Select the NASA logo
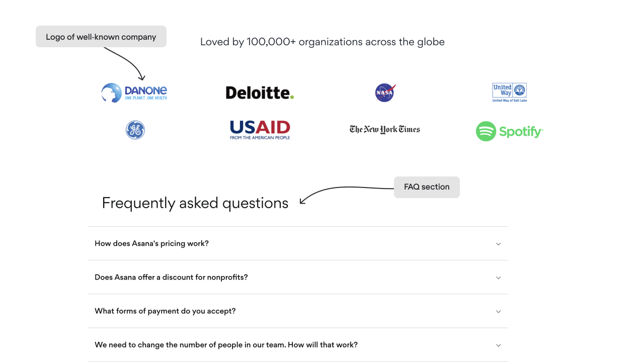The image size is (644, 362). tap(385, 93)
